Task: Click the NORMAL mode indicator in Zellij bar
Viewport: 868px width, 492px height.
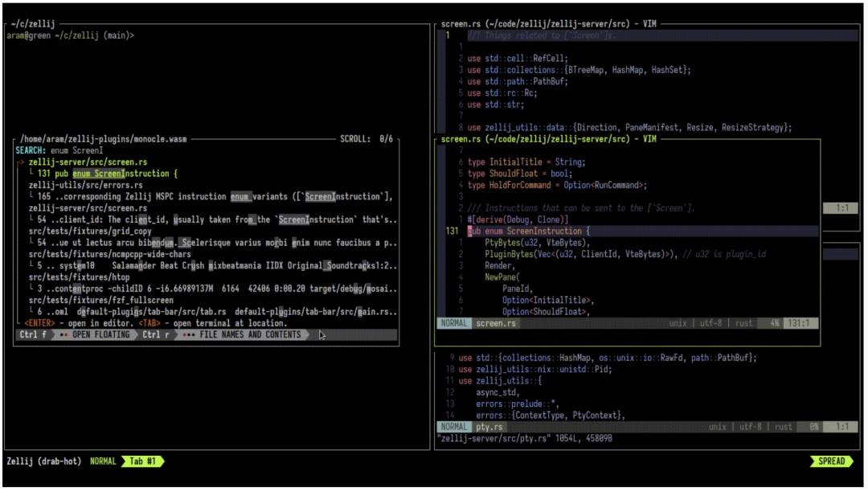Action: 103,461
